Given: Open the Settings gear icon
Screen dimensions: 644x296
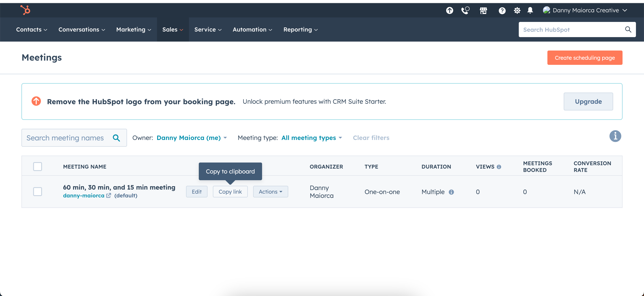Looking at the screenshot, I should click(517, 10).
